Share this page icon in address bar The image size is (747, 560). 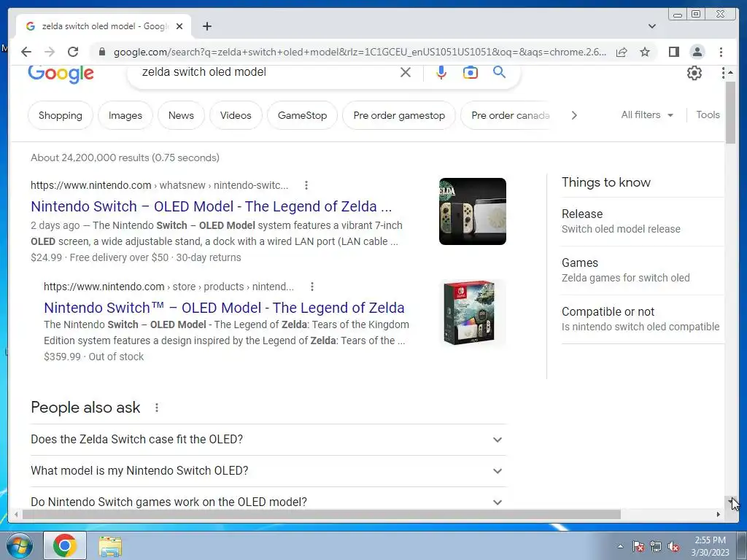pyautogui.click(x=622, y=52)
